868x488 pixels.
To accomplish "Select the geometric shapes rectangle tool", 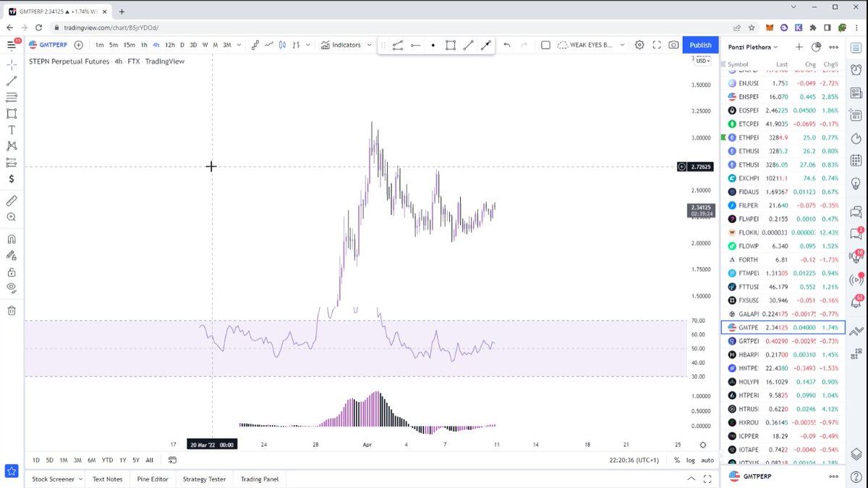I will tap(12, 114).
